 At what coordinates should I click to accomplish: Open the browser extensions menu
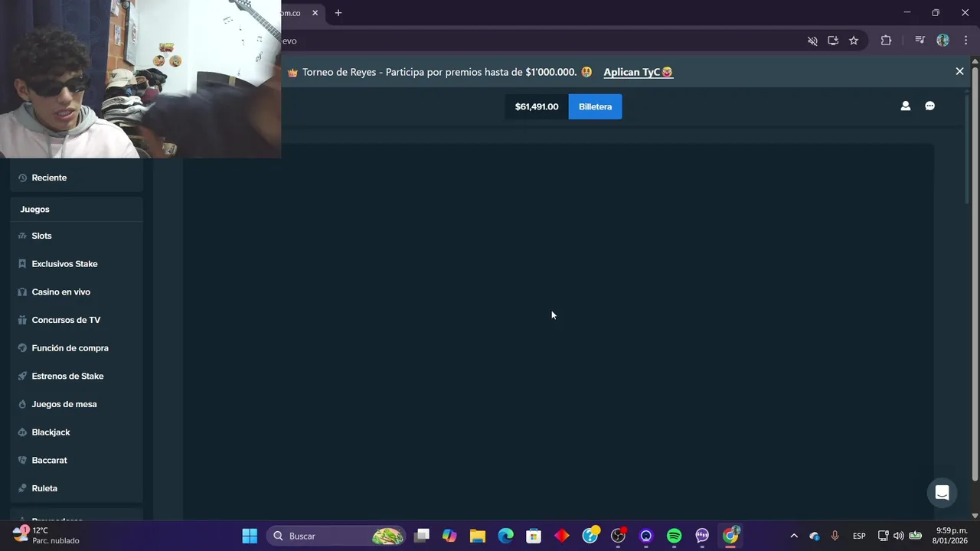click(x=886, y=41)
